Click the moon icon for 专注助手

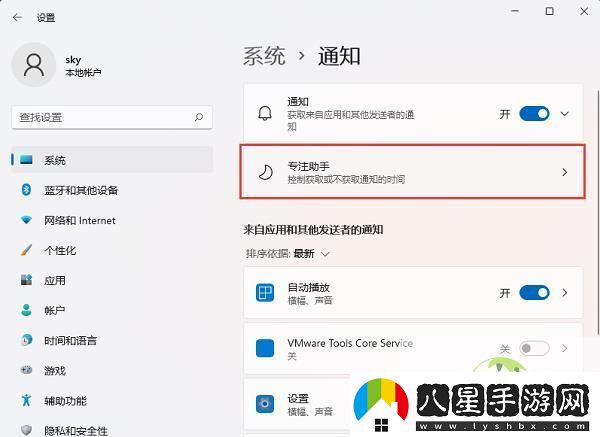click(x=265, y=172)
